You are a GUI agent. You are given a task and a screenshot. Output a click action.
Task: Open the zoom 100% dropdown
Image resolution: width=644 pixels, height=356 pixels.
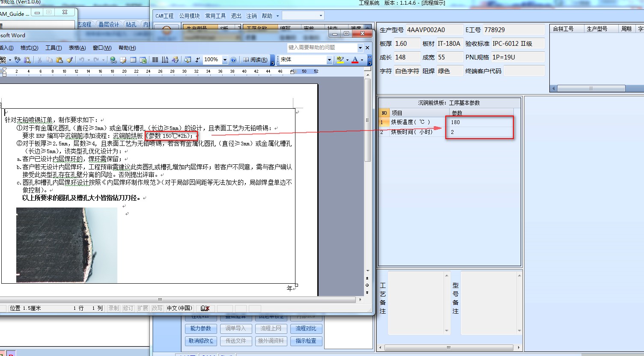(x=225, y=60)
